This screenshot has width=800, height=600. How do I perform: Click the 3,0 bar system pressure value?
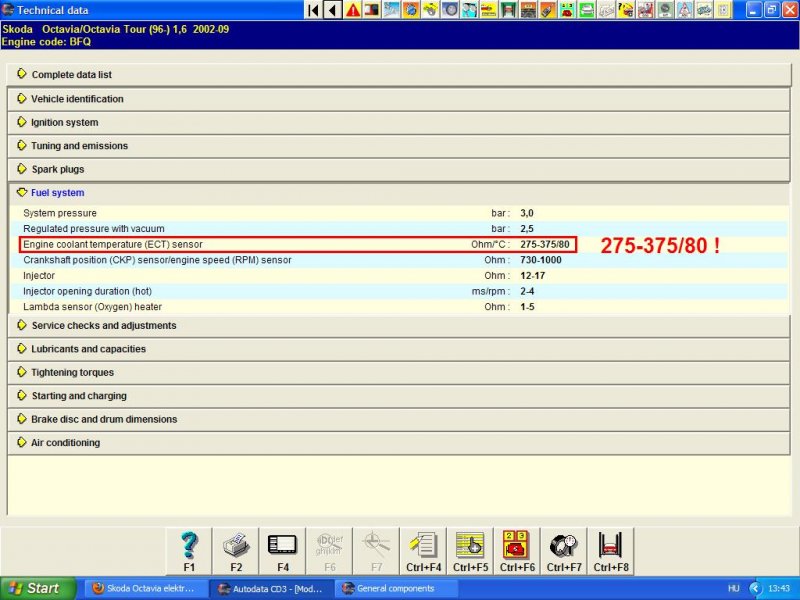click(527, 213)
